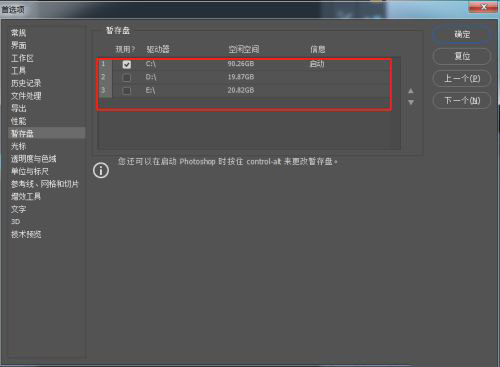Viewport: 500px width, 367px height.
Task: Click the info icon beside the hint
Action: click(x=101, y=170)
